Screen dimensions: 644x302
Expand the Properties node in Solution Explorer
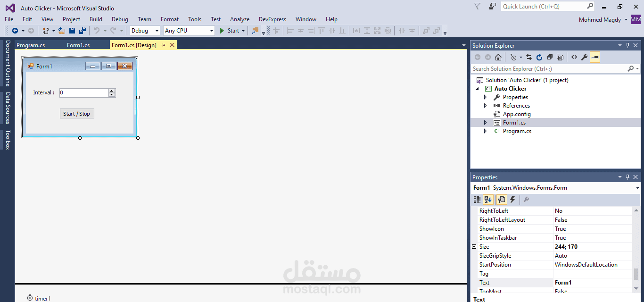tap(486, 97)
